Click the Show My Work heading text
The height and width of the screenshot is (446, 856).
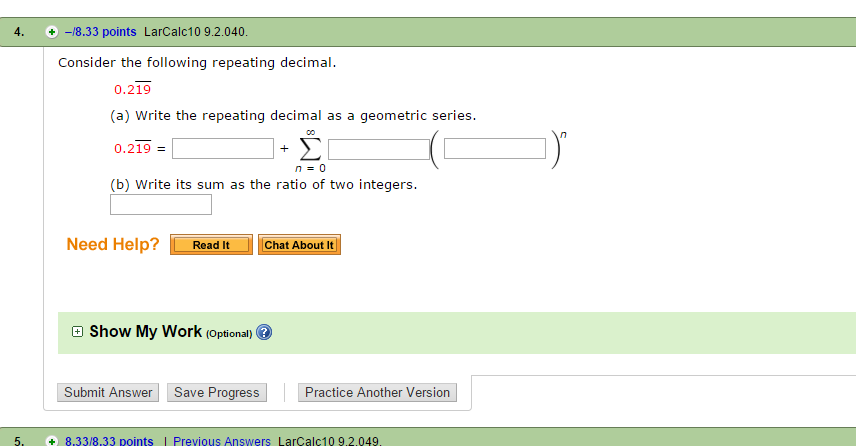(146, 331)
